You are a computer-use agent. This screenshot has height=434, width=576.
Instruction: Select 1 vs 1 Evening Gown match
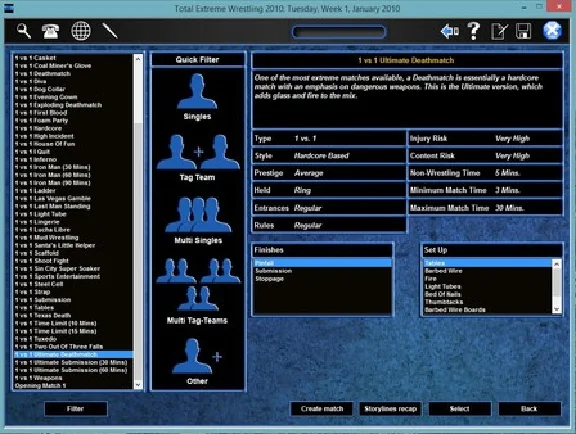[73, 97]
